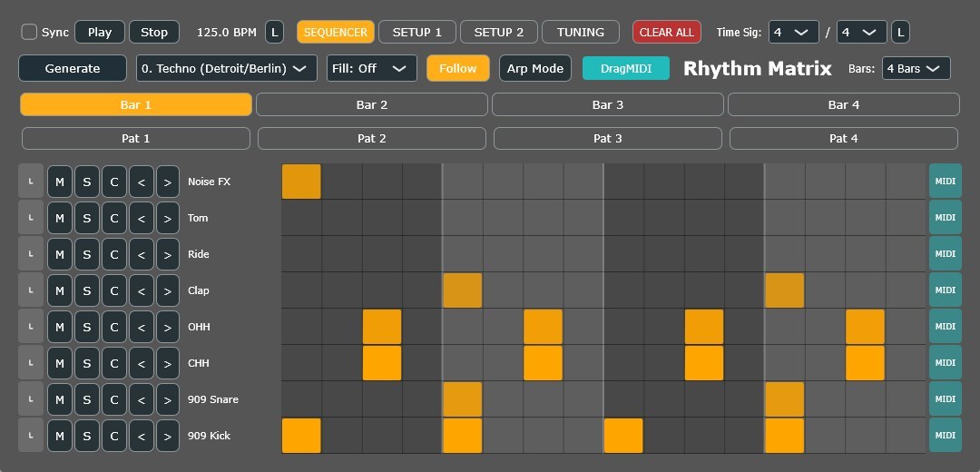Toggle the L lock next to BPM
The image size is (980, 472).
[274, 32]
